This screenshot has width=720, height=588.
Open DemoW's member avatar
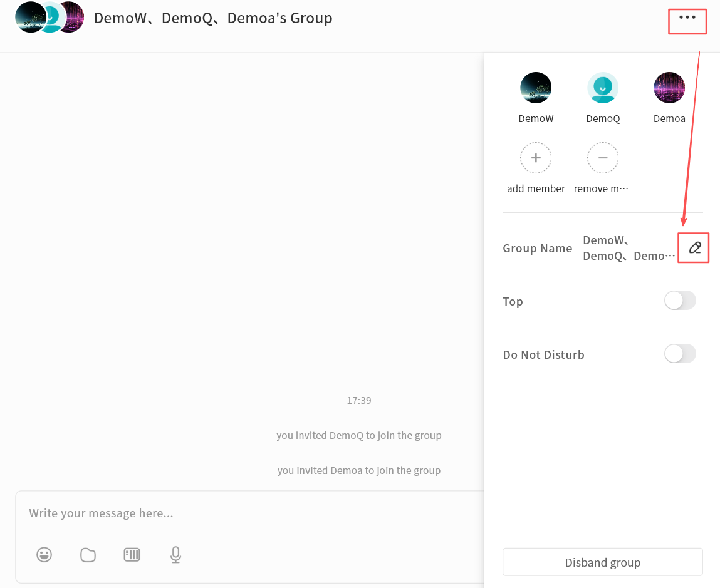click(x=536, y=88)
